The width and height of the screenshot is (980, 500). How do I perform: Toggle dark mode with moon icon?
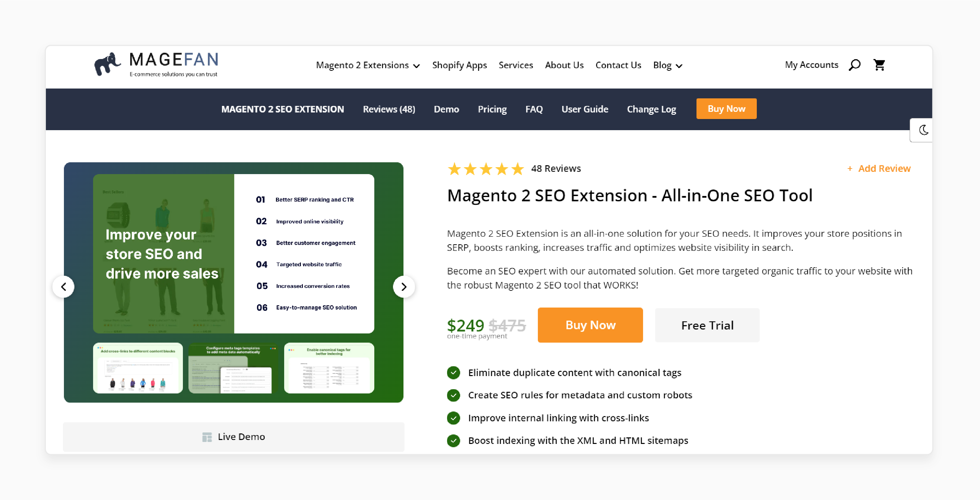[x=925, y=130]
